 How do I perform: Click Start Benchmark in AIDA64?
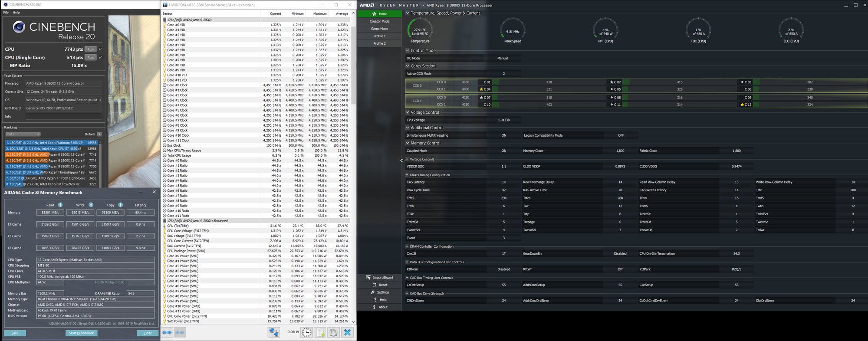[x=82, y=333]
